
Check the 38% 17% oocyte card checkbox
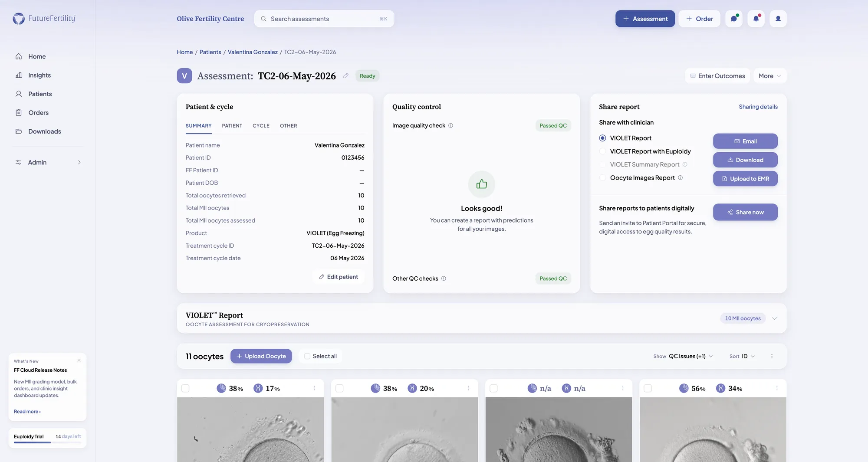click(185, 388)
